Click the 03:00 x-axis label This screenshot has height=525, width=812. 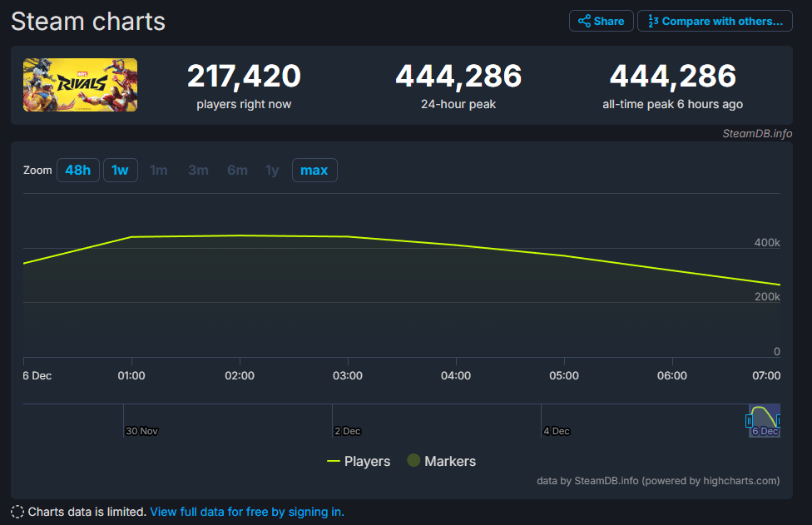point(348,375)
